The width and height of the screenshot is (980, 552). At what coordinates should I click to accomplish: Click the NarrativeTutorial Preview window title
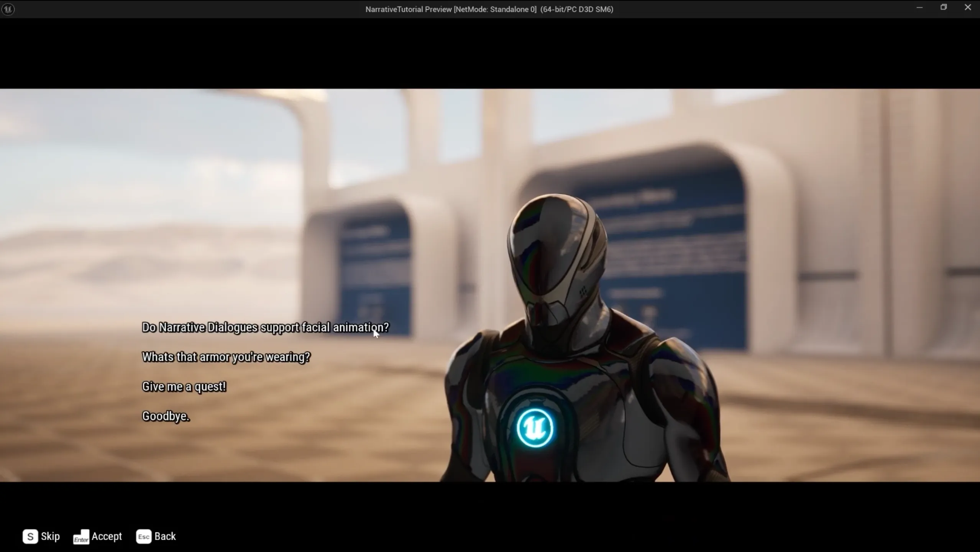[x=489, y=9]
